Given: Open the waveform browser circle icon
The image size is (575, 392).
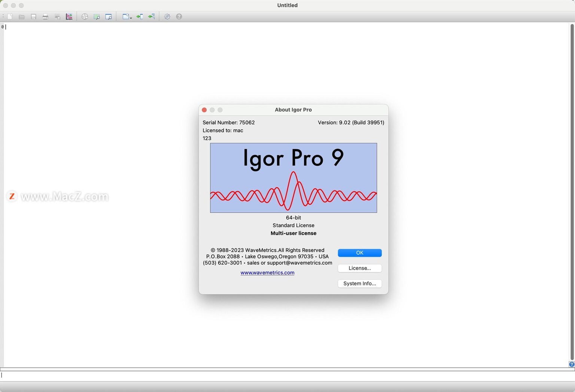Looking at the screenshot, I should point(85,17).
